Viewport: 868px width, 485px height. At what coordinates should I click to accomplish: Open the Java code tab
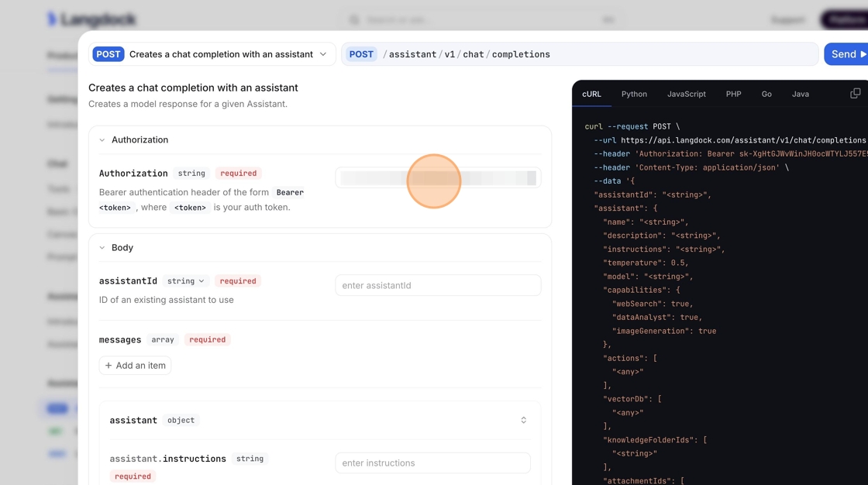[800, 94]
